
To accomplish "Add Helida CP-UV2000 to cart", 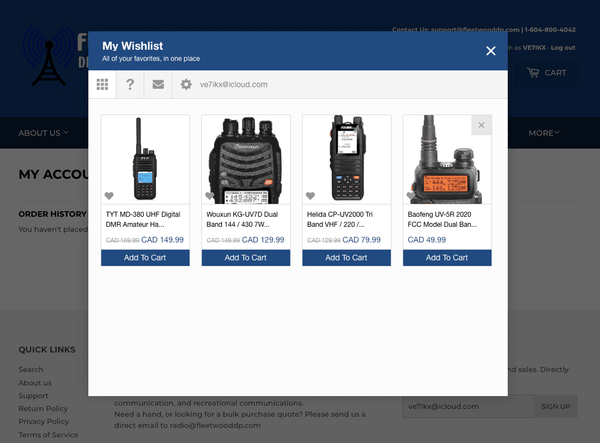I will tap(346, 258).
